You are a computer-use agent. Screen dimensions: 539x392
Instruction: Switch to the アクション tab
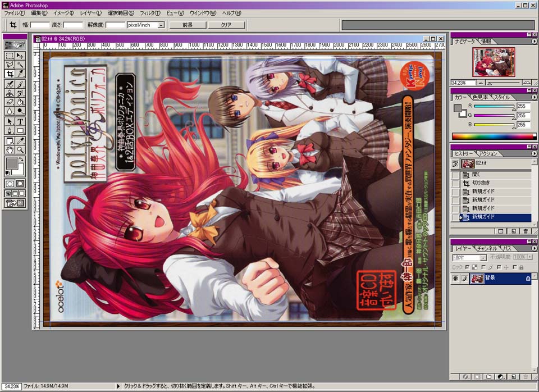pyautogui.click(x=488, y=153)
